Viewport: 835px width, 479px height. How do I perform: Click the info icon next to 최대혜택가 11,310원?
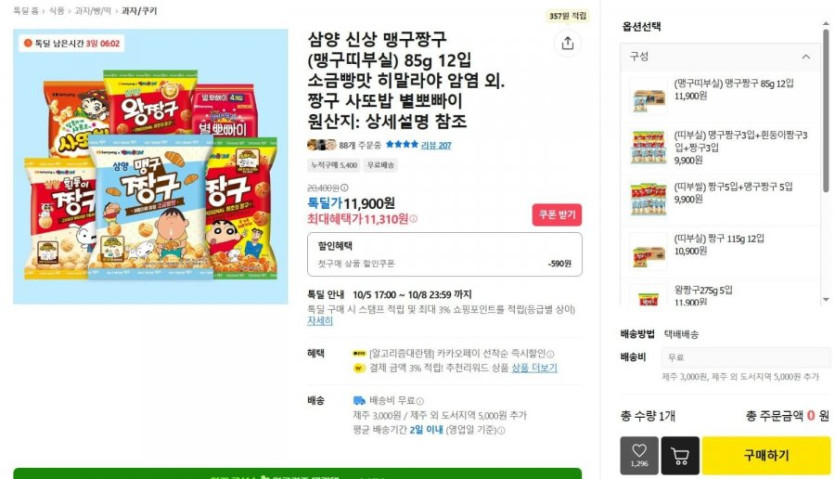point(413,219)
